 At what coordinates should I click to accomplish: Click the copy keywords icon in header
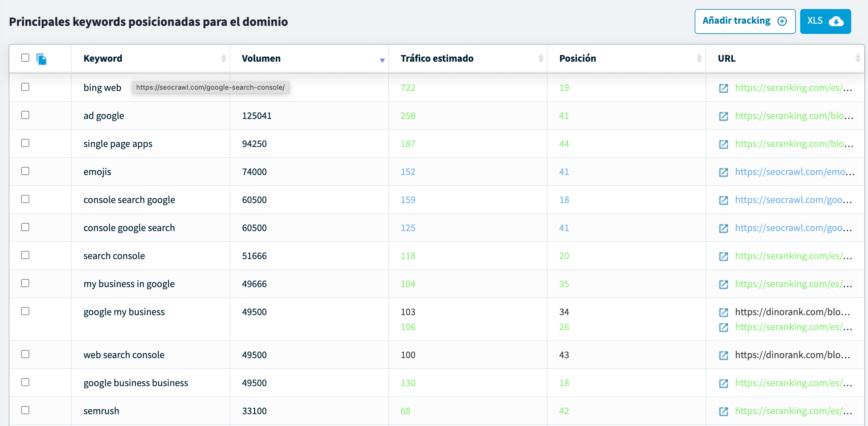coord(41,59)
